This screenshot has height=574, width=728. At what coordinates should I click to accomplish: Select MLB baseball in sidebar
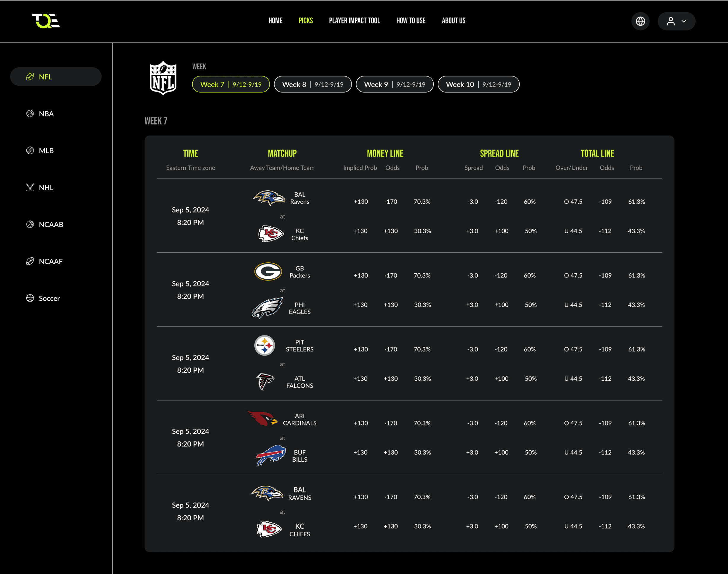(46, 151)
